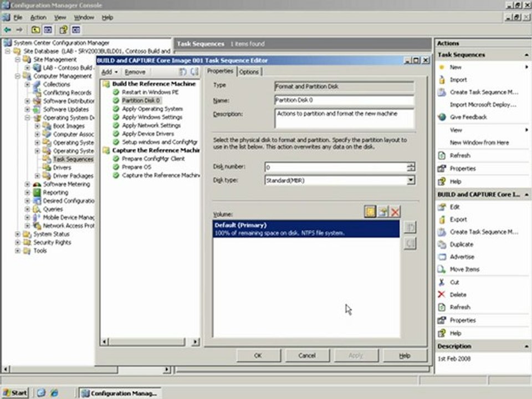Image resolution: width=532 pixels, height=399 pixels.
Task: Click the New star icon in the Actions pane
Action: point(442,67)
